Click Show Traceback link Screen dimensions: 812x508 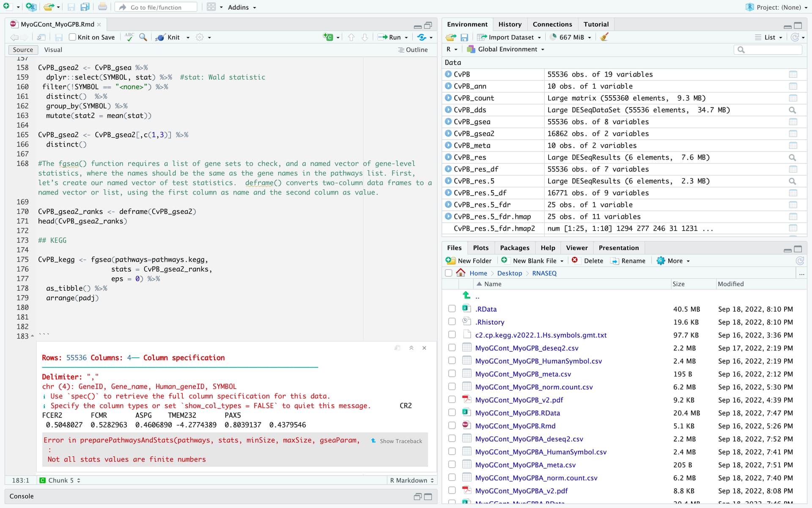[x=396, y=441]
